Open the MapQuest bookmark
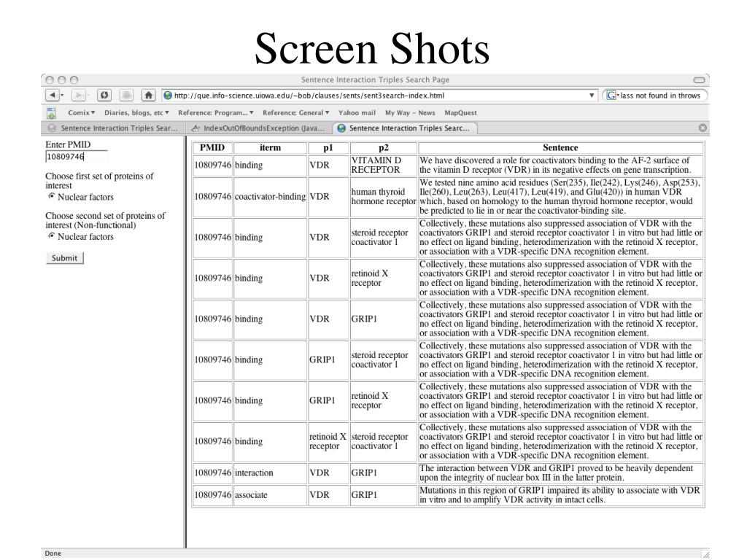 pyautogui.click(x=460, y=113)
